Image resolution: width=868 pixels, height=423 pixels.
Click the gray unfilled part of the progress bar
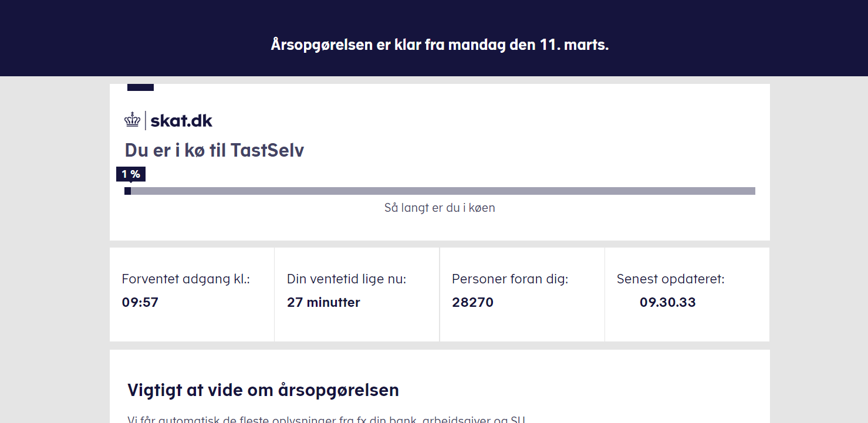coord(440,191)
